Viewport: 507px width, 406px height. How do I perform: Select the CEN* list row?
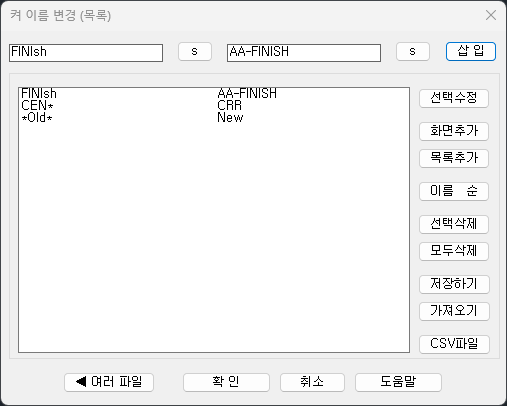click(214, 105)
